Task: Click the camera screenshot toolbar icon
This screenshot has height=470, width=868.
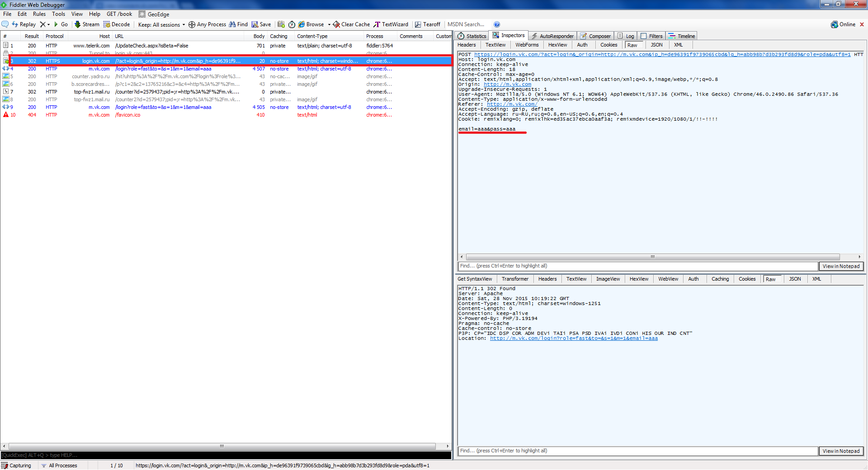Action: click(281, 24)
